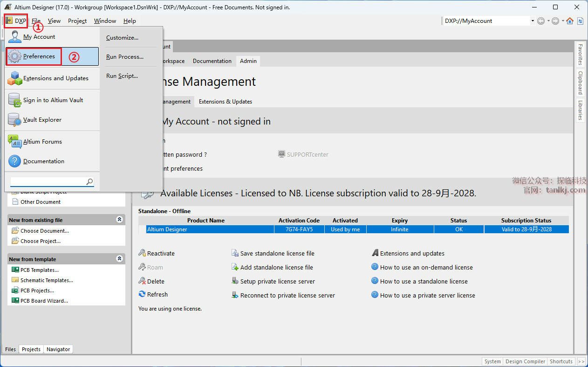This screenshot has height=367, width=588.
Task: Open Altium Forums menu entry
Action: [x=52, y=142]
